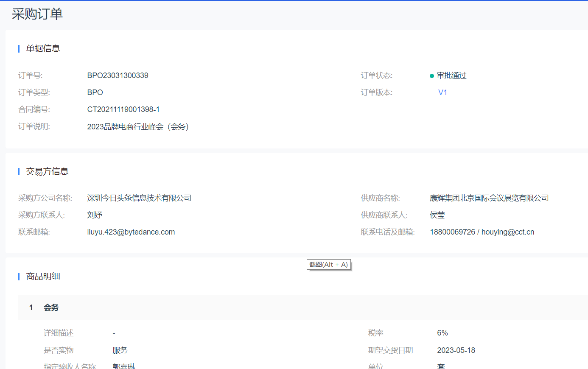Click order description 2023品牌电商行业峰会
Image resolution: width=588 pixels, height=369 pixels.
coord(138,127)
